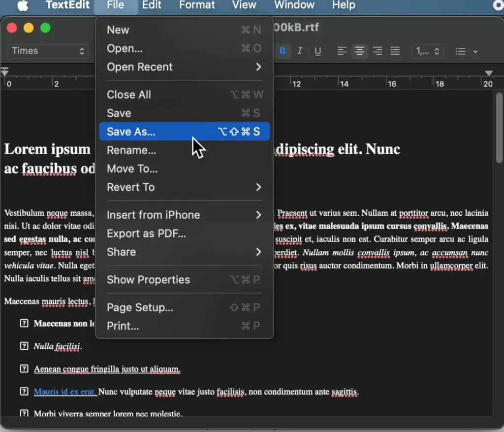Select Export as PDF... menu item
The image size is (504, 432).
pyautogui.click(x=184, y=233)
